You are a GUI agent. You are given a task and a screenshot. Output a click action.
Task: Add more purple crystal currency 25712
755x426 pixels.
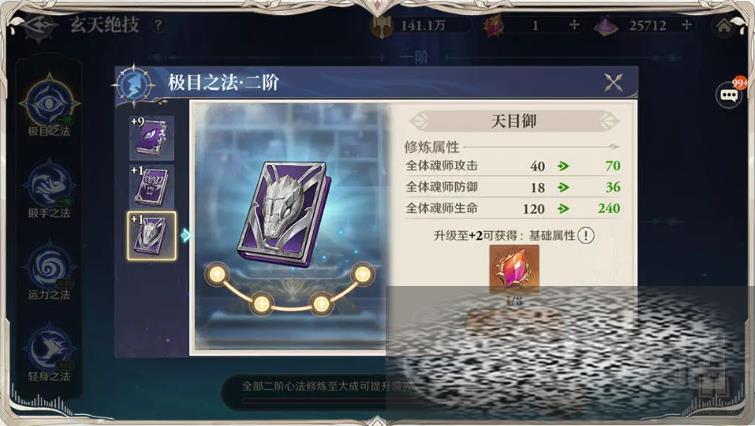686,25
